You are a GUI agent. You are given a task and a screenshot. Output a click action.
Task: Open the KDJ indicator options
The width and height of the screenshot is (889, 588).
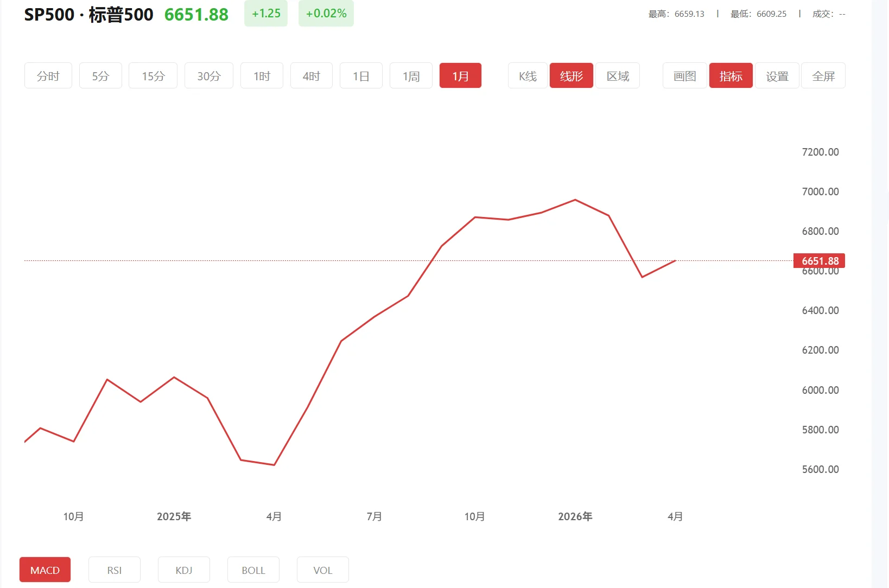click(183, 570)
